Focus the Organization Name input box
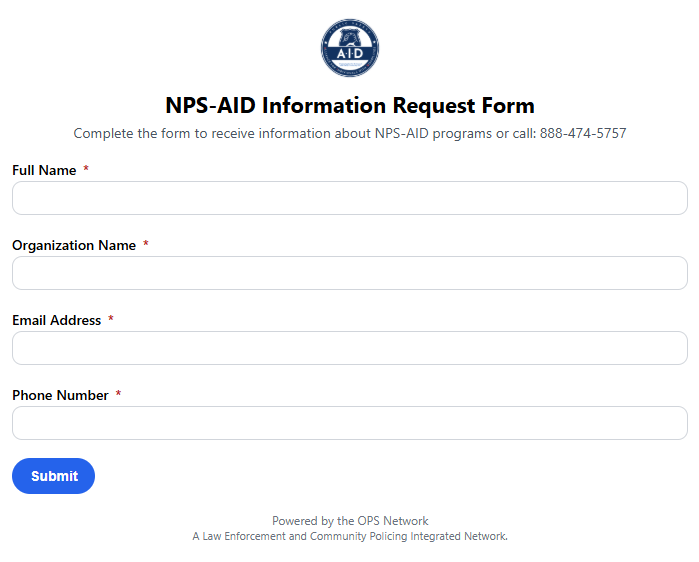699x562 pixels. pos(350,273)
